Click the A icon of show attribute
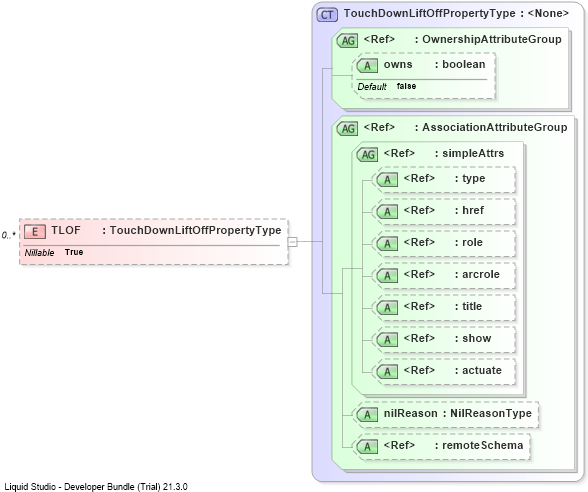588x492 pixels. click(x=387, y=340)
